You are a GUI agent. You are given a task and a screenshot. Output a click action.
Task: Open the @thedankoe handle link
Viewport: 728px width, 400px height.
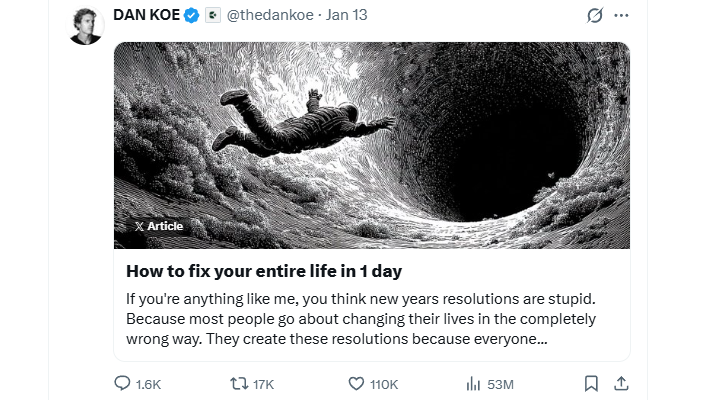click(268, 16)
